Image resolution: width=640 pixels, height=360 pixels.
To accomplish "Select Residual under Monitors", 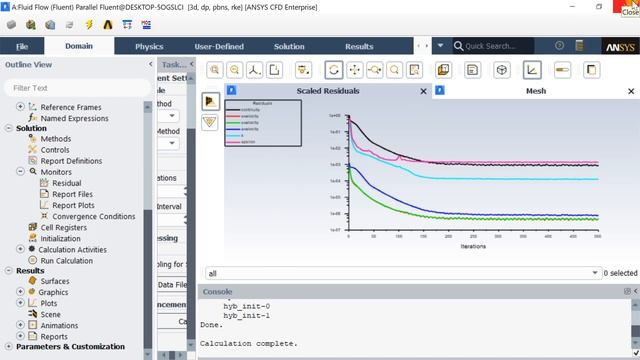I will tap(67, 183).
